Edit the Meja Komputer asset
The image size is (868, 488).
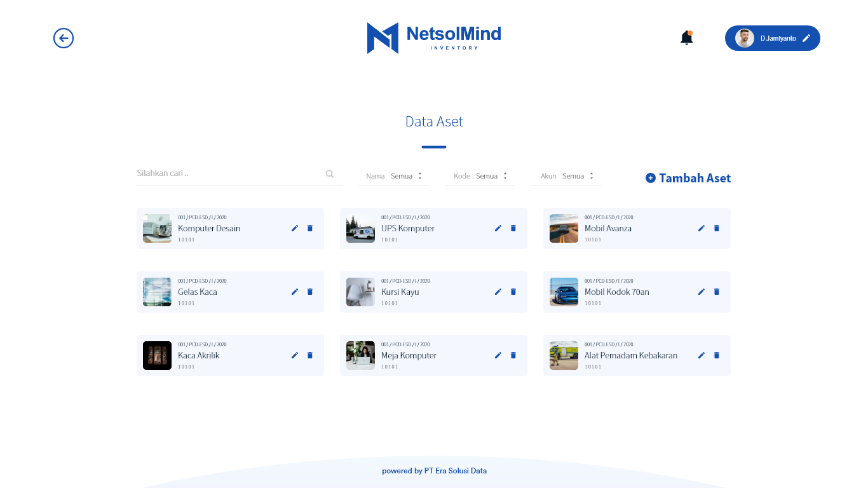point(498,355)
